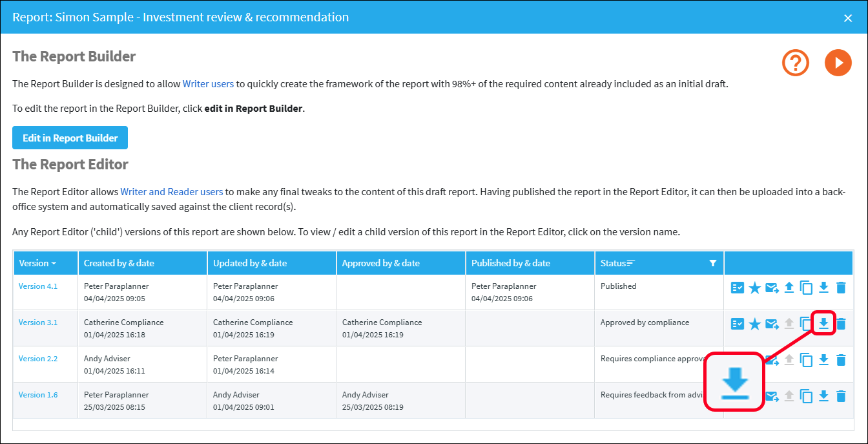Open the orange help question mark icon
The image size is (868, 444).
[x=796, y=63]
